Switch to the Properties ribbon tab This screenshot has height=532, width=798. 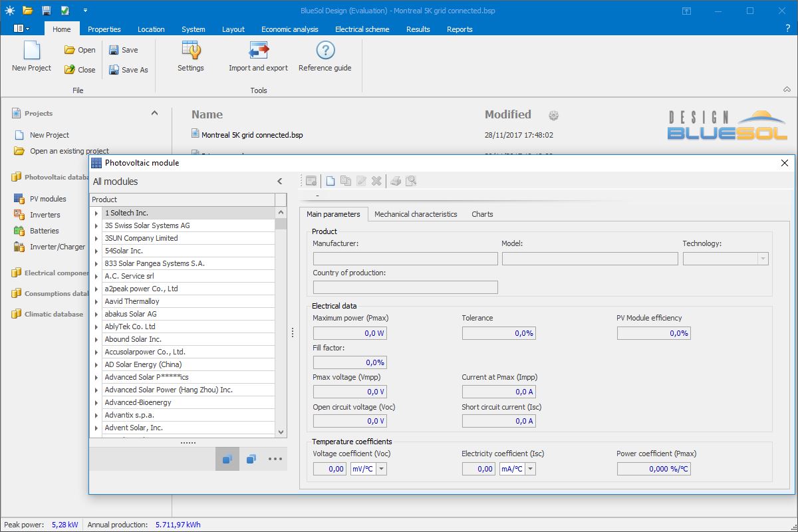click(x=104, y=29)
